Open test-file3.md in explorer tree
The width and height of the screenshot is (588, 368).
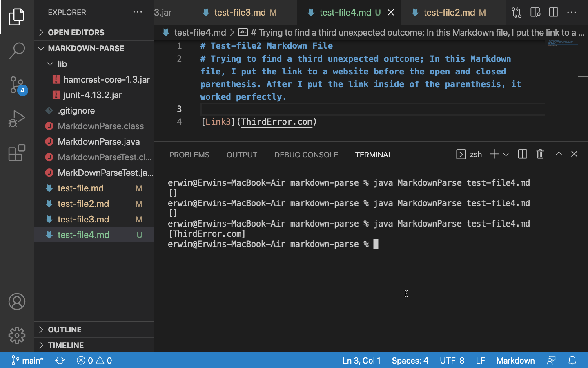click(x=94, y=219)
